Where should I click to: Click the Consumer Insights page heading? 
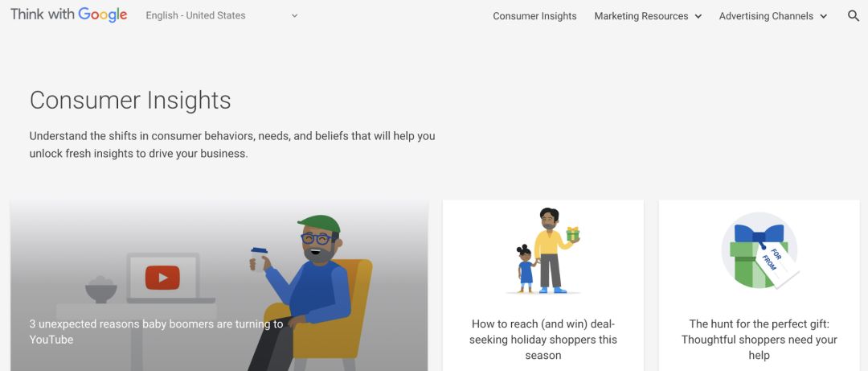coord(130,101)
